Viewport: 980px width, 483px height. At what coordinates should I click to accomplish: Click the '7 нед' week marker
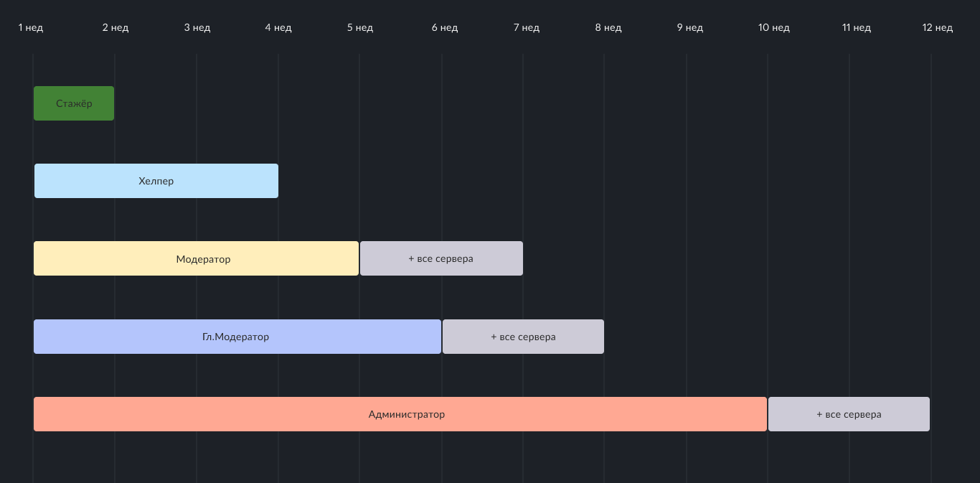click(x=526, y=28)
